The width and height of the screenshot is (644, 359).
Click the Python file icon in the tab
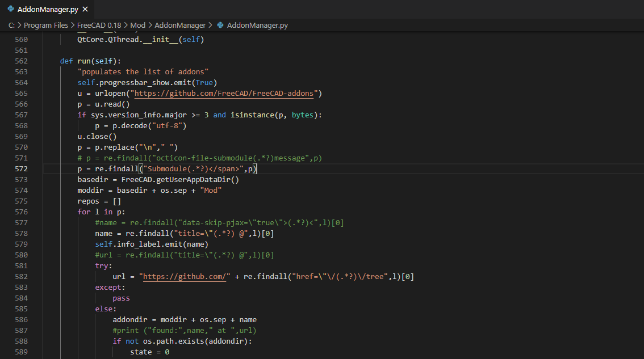point(11,9)
